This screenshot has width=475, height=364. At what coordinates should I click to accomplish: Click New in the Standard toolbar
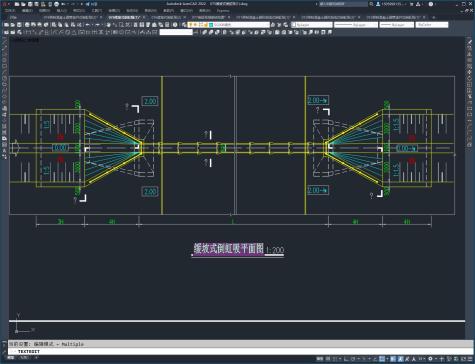pyautogui.click(x=6, y=25)
